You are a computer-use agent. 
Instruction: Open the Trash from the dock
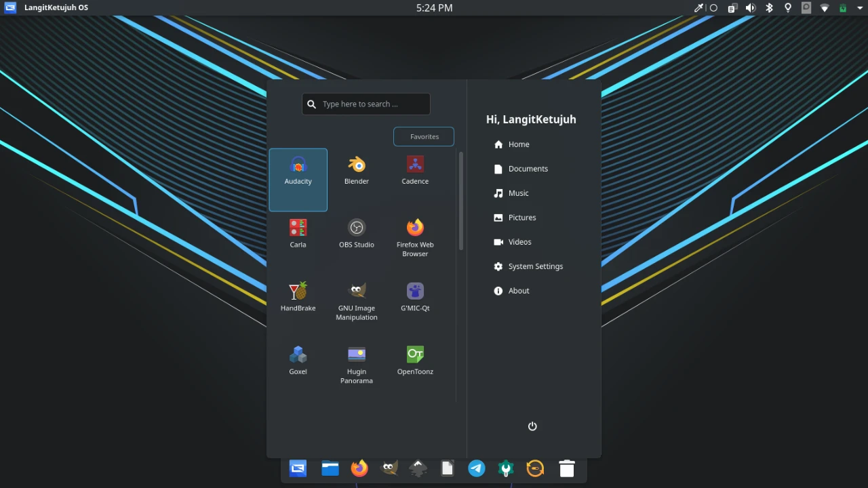pyautogui.click(x=567, y=468)
